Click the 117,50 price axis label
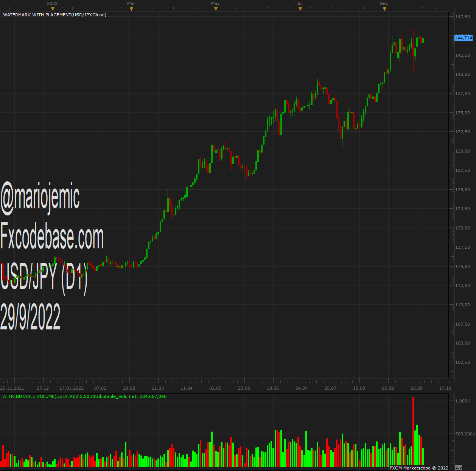 463,247
